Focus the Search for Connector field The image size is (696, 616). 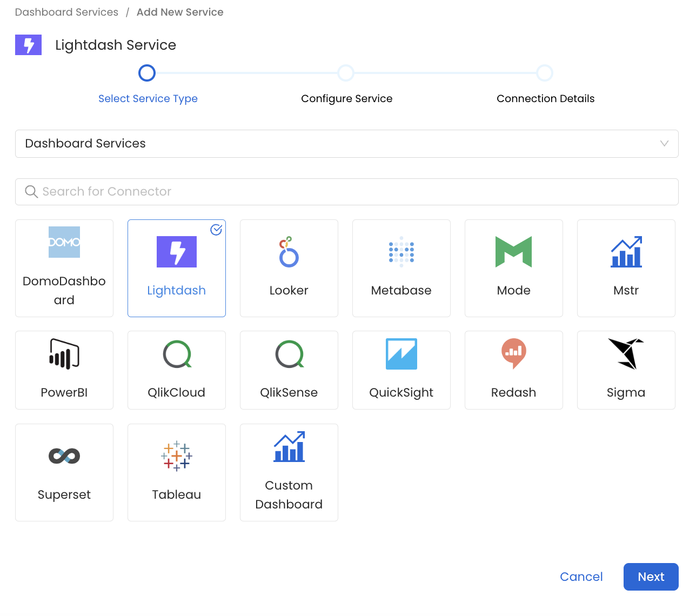point(346,192)
